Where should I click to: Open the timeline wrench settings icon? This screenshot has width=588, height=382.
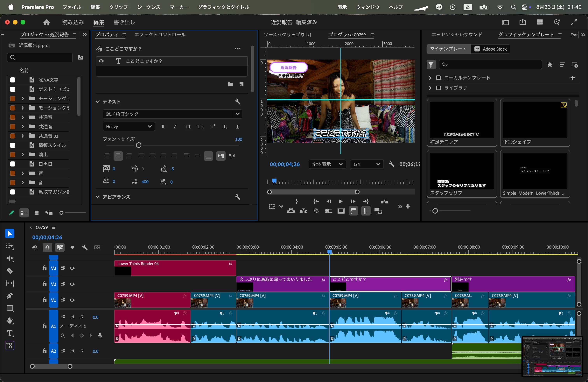85,247
